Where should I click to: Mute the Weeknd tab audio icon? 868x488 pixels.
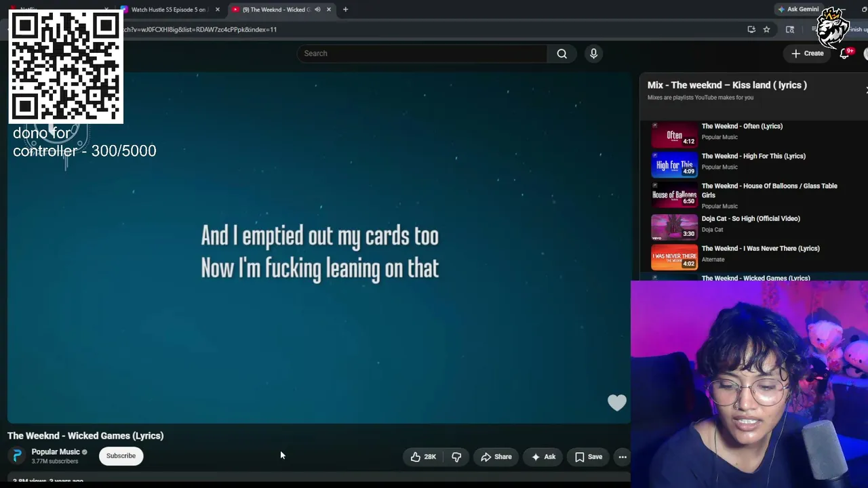pos(317,9)
